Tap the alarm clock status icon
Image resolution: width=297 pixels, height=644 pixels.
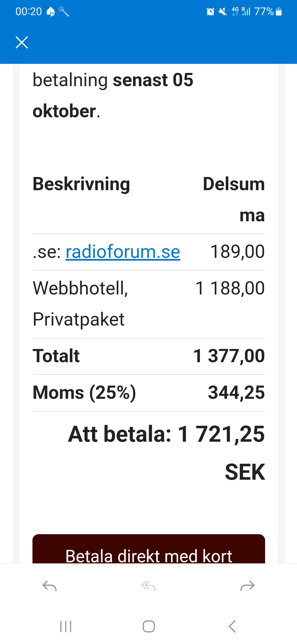(210, 12)
